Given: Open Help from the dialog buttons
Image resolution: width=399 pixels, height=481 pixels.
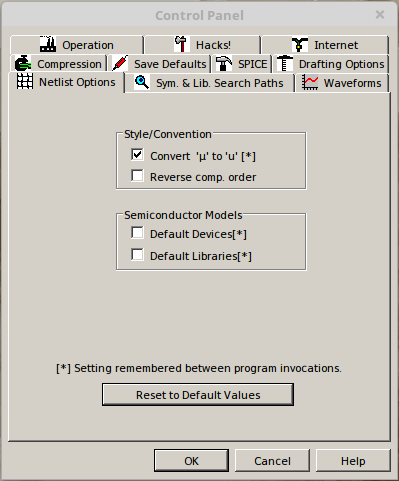Looking at the screenshot, I should pos(353,461).
